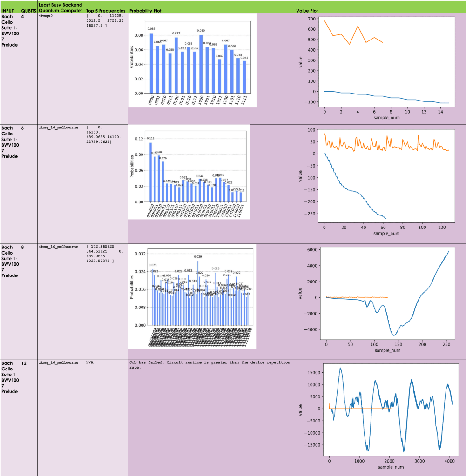The image size is (466, 476).
Task: Select ibmq_16_melbourne in the 12-qubit row
Action: click(59, 362)
